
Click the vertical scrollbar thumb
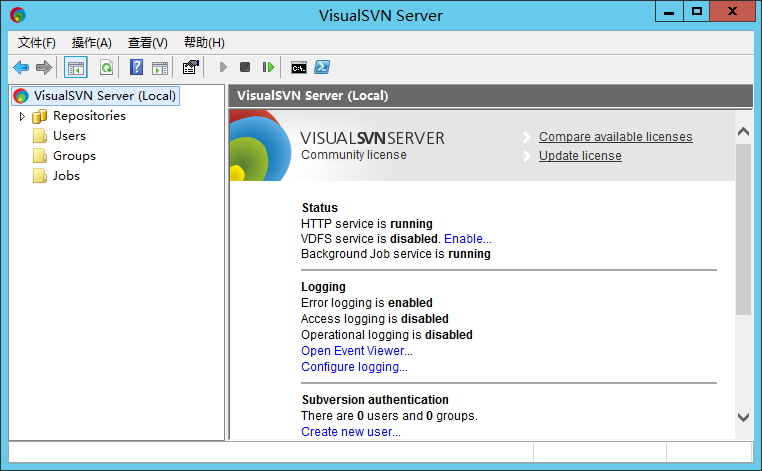[x=743, y=229]
